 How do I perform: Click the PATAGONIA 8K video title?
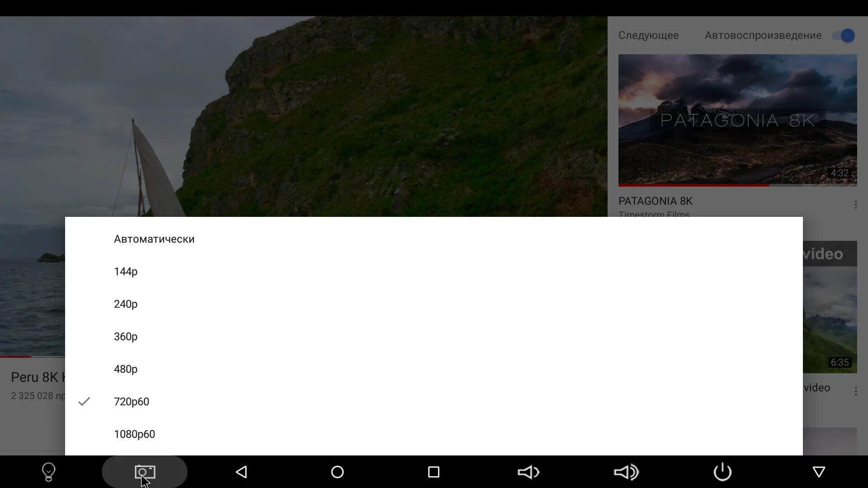click(655, 201)
